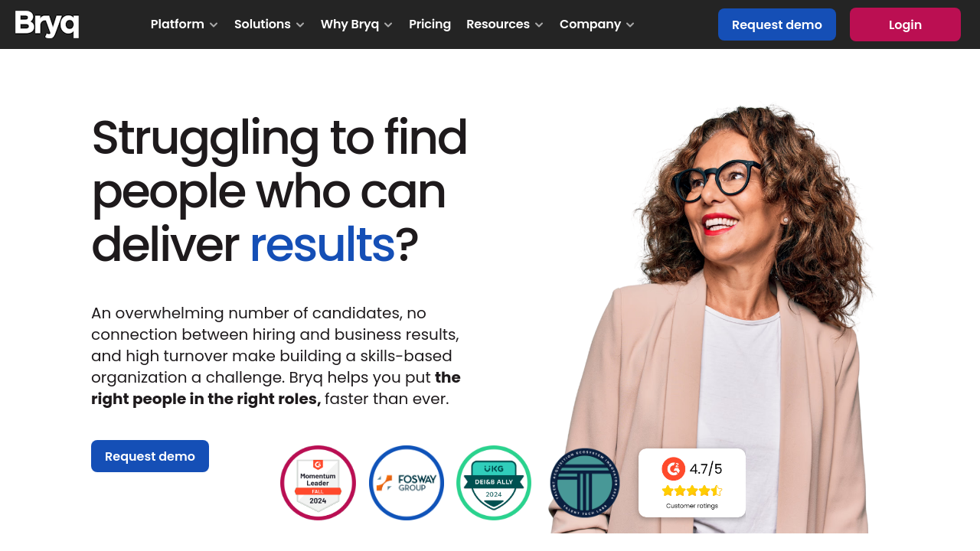Image resolution: width=980 pixels, height=551 pixels.
Task: Click the star ratings row
Action: coord(692,491)
